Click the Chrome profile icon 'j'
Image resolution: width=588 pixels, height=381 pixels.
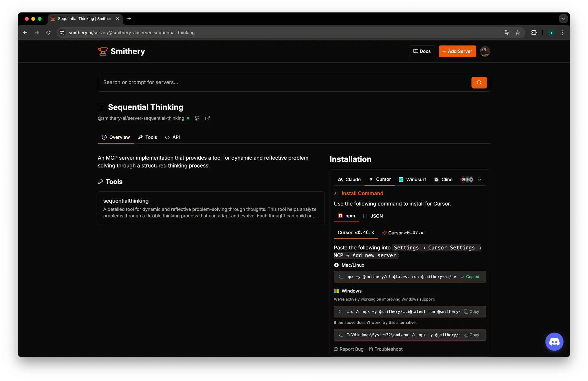(x=551, y=33)
